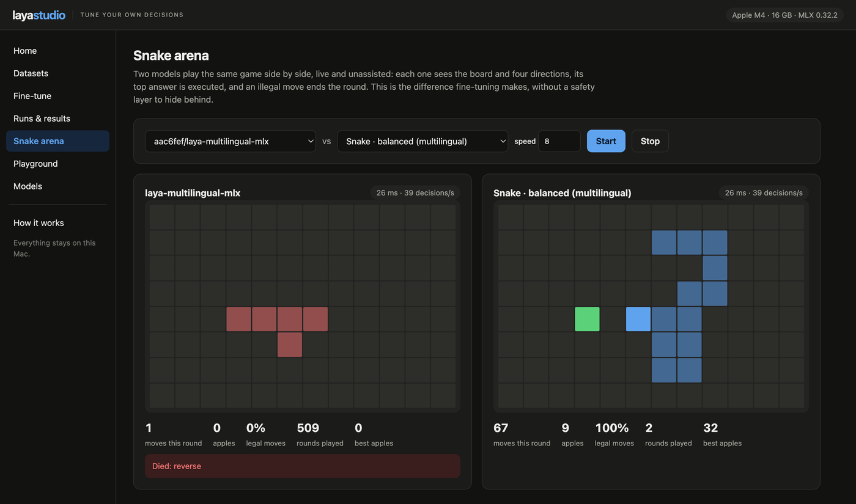Open the Snake · balanced (multilingual) dropdown
856x504 pixels.
click(x=422, y=141)
